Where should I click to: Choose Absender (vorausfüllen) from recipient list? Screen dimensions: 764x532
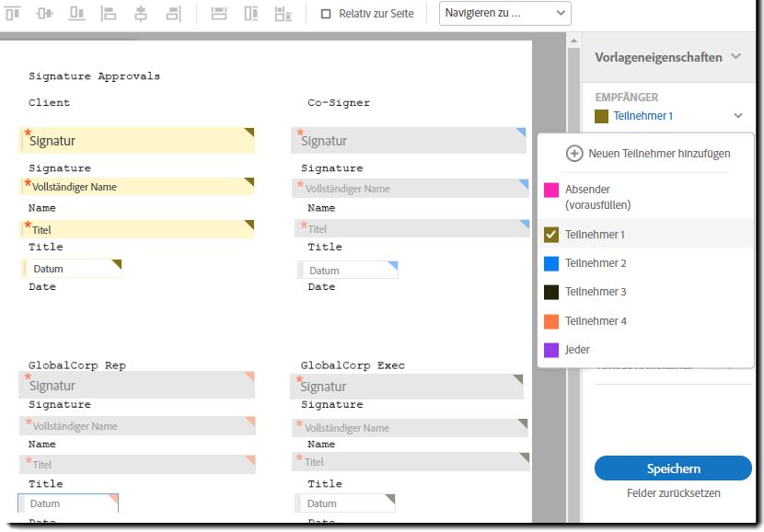coord(645,197)
